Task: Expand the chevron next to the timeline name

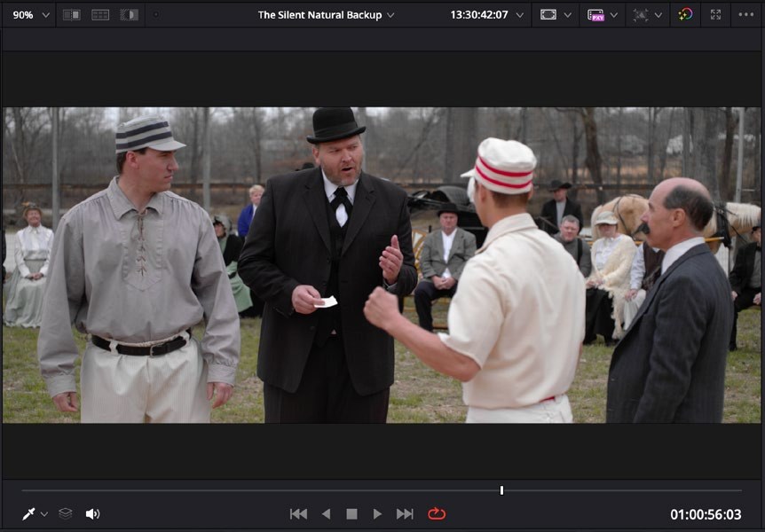Action: (390, 15)
